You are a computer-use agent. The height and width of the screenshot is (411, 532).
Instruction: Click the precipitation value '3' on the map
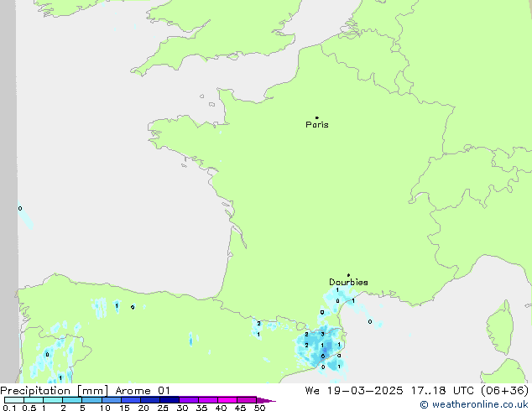point(322,334)
